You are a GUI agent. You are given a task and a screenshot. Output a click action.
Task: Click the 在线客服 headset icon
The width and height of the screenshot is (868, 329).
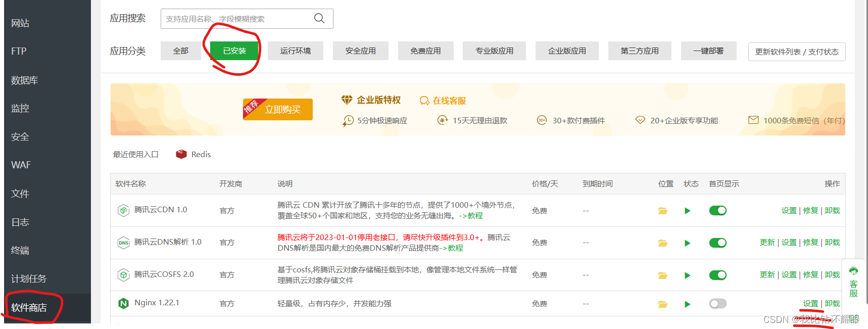coord(424,101)
